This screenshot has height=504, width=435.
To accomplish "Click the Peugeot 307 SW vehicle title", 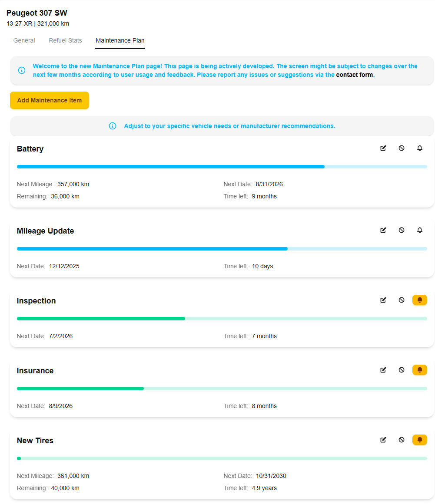I will pyautogui.click(x=37, y=13).
